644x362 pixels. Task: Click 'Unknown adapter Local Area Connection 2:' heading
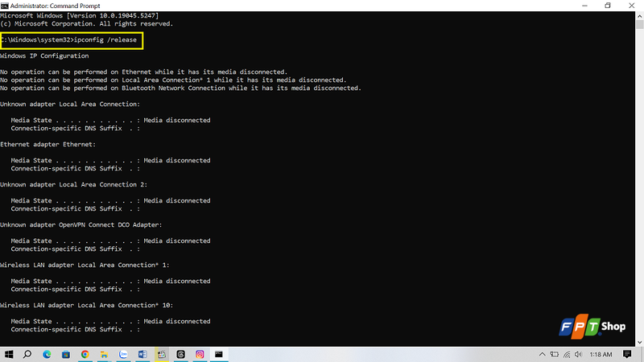(73, 185)
